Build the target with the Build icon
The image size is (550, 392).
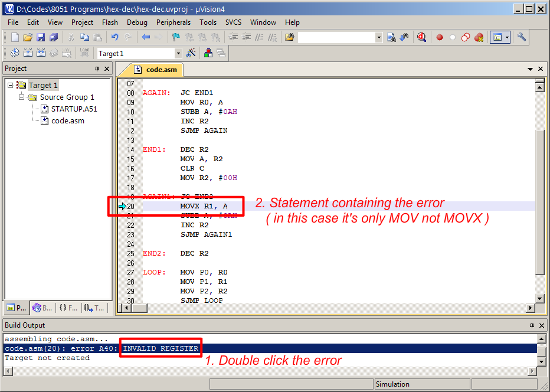pos(27,53)
